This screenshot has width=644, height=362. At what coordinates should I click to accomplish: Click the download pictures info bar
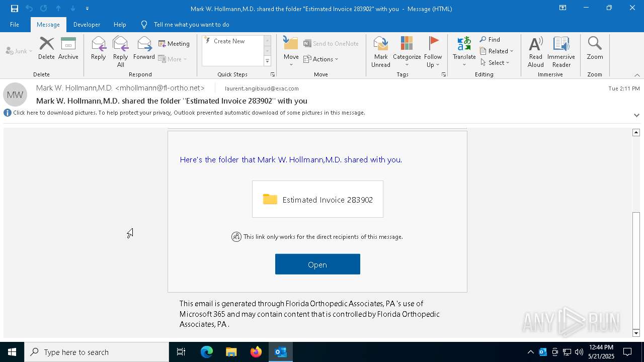pos(189,113)
